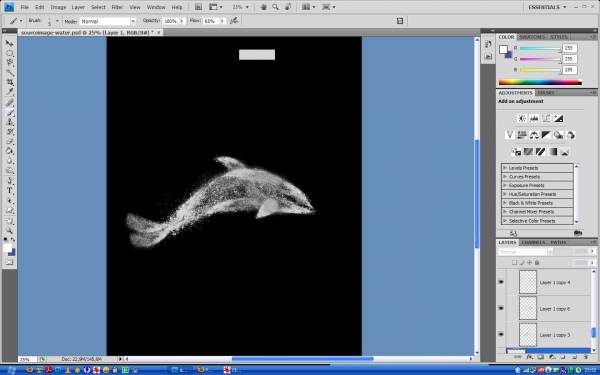
Task: Switch to the Masks tab
Action: [546, 93]
